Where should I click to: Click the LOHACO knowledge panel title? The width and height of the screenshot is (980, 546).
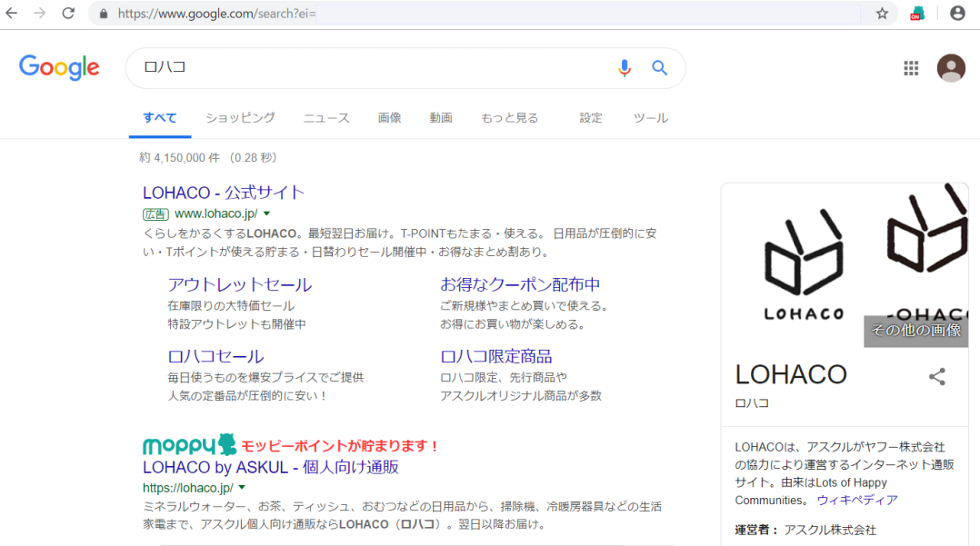point(791,375)
